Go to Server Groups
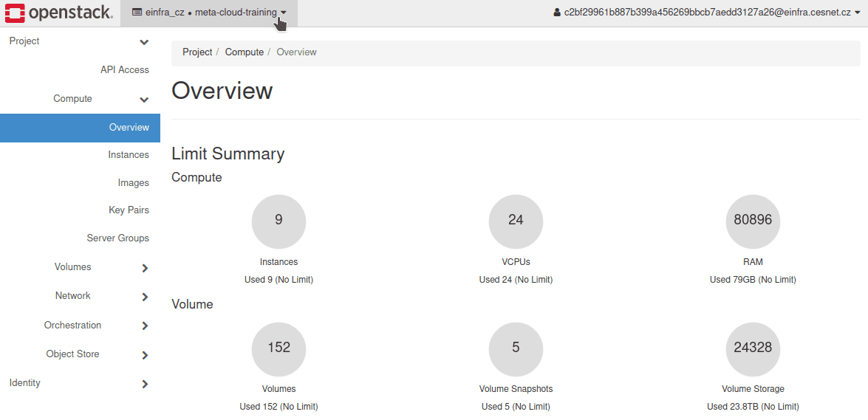This screenshot has height=420, width=868. pos(117,238)
